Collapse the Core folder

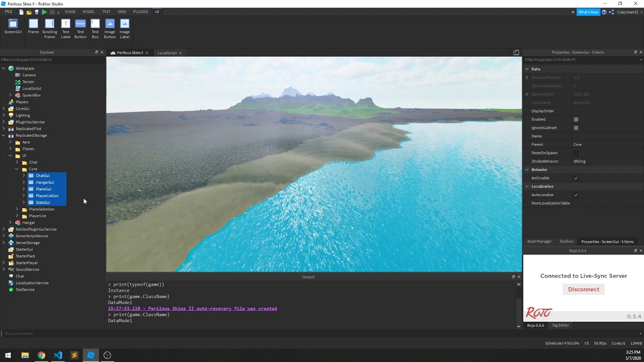pyautogui.click(x=17, y=169)
